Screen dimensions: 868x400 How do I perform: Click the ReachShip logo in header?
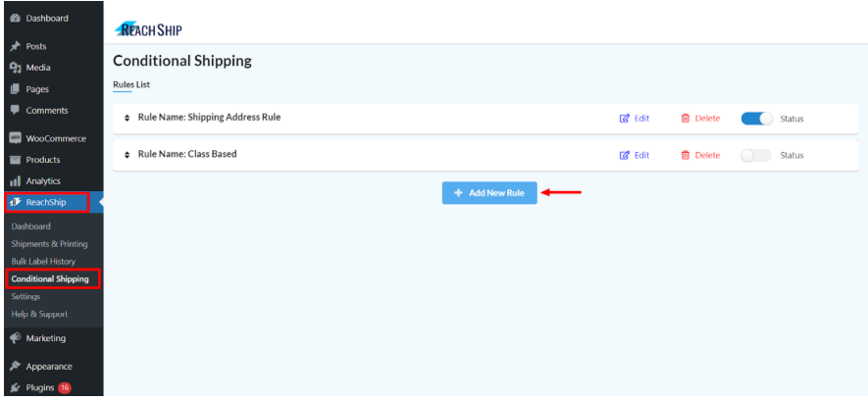click(148, 29)
